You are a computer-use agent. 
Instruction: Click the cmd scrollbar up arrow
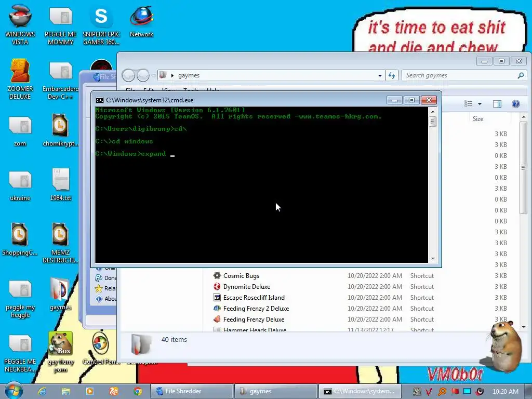coord(433,112)
